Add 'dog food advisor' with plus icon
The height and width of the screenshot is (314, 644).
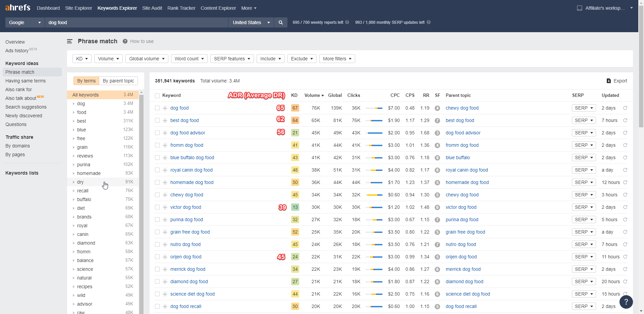tap(165, 133)
